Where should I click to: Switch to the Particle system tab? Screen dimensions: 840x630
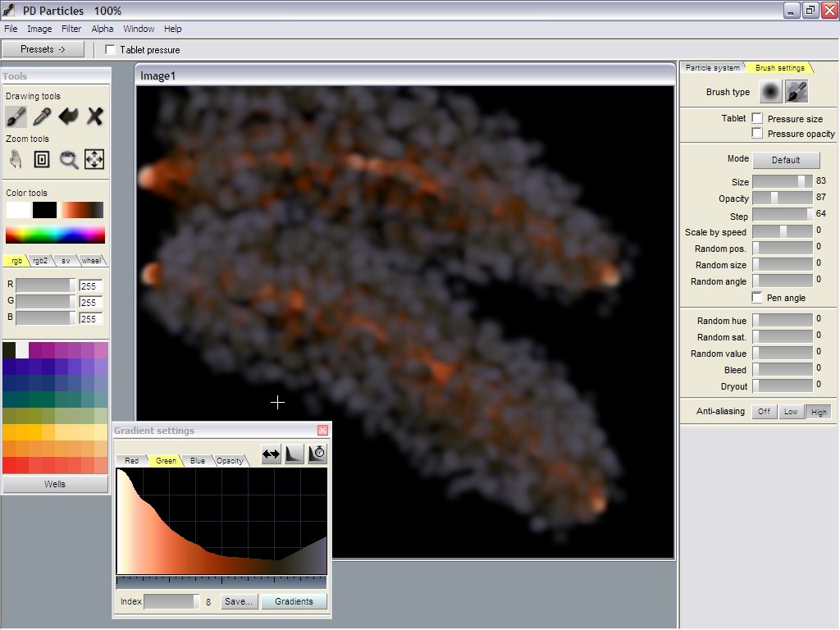[712, 68]
